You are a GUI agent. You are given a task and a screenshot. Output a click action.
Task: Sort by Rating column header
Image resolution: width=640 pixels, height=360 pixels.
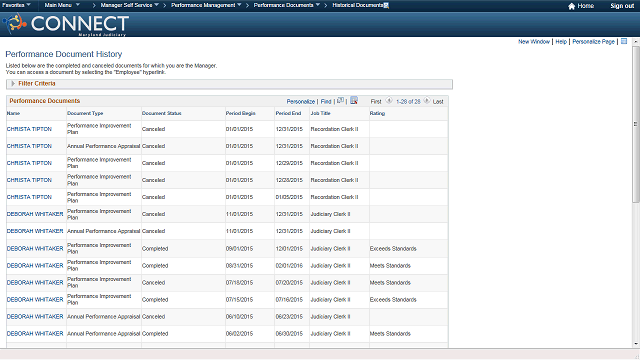click(x=377, y=113)
